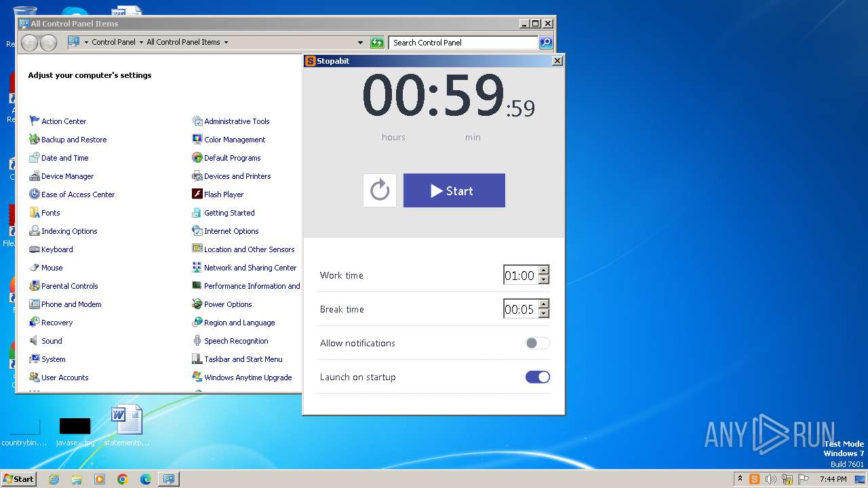Click the volume speaker tray icon
Screen dimensions: 868x488
pos(771,479)
